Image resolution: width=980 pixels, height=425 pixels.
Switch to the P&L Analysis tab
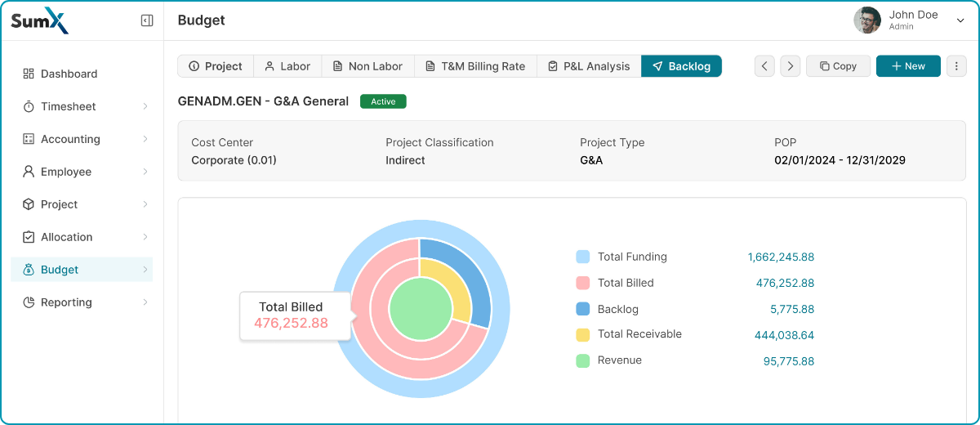[589, 66]
